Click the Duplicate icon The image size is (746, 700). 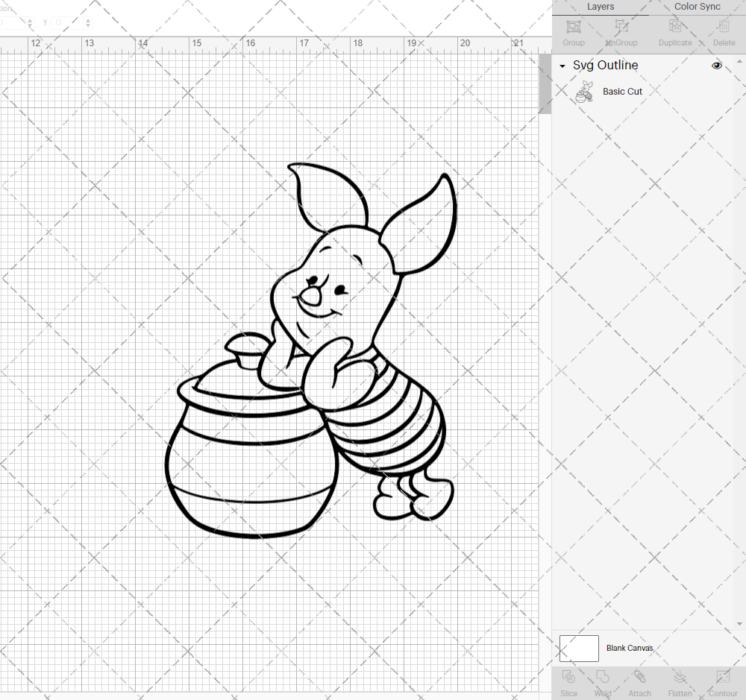click(674, 31)
